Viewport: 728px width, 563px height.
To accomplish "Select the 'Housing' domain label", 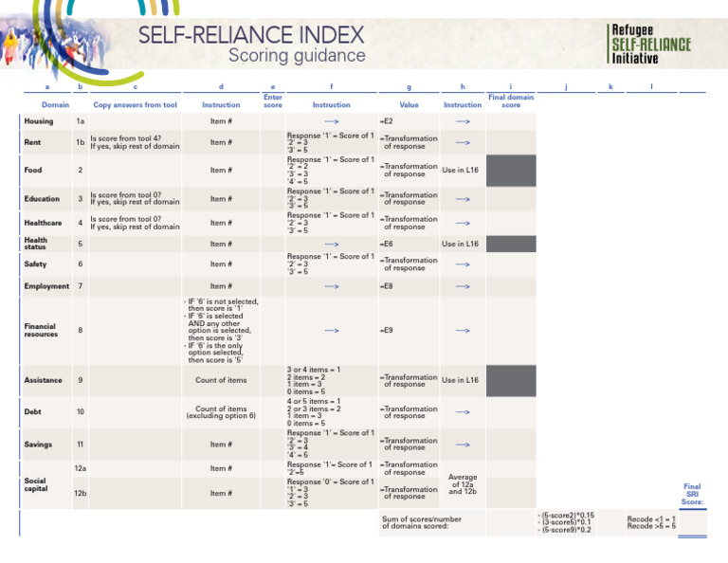I will coord(39,121).
